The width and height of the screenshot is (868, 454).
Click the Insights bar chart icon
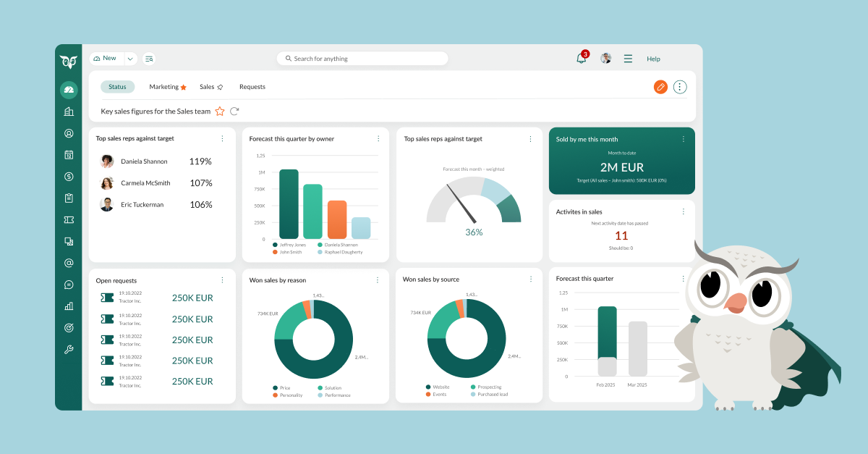69,306
